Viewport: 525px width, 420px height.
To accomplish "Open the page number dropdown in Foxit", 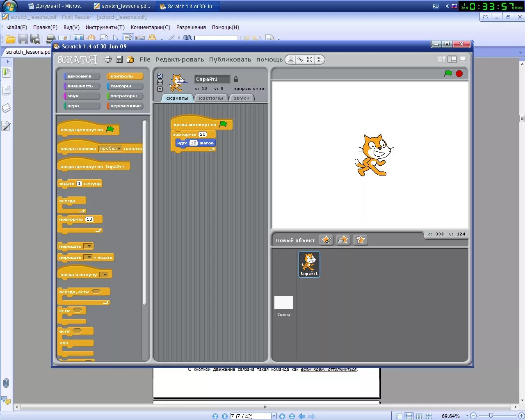I will (274, 416).
